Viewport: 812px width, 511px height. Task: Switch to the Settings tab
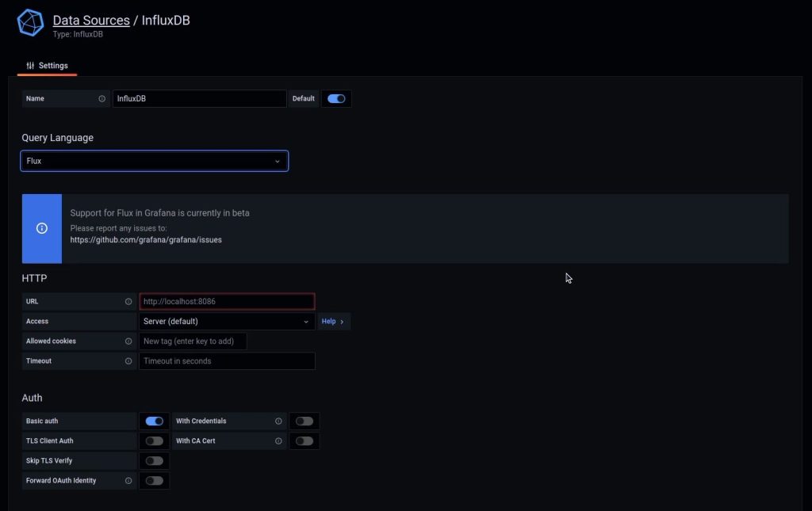click(x=47, y=66)
